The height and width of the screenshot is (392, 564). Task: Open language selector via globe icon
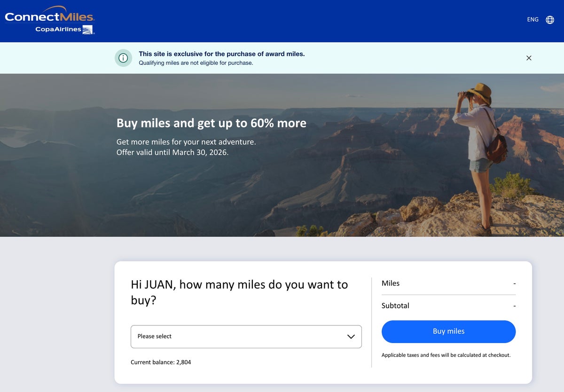pos(549,20)
